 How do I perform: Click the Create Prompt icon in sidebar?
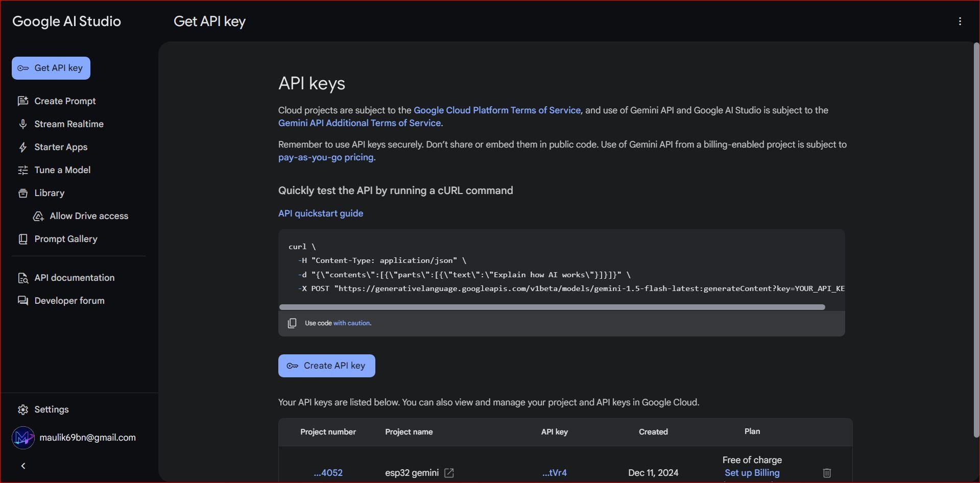pos(23,101)
